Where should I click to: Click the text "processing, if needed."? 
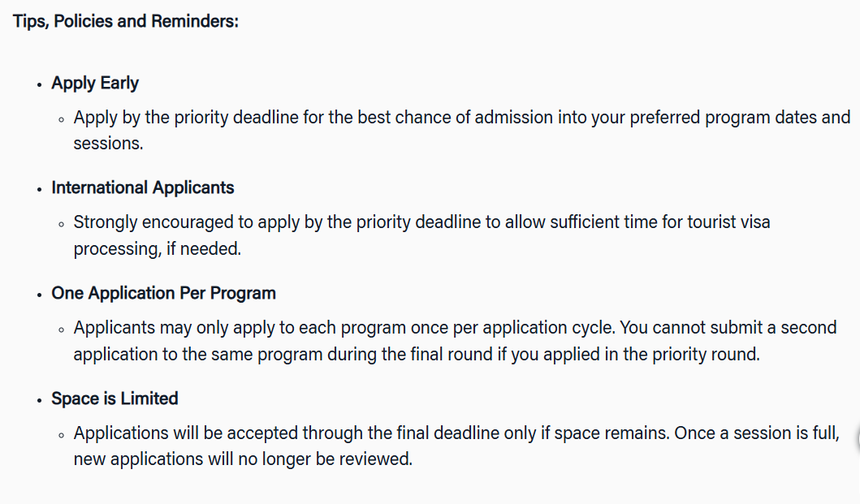pyautogui.click(x=158, y=249)
